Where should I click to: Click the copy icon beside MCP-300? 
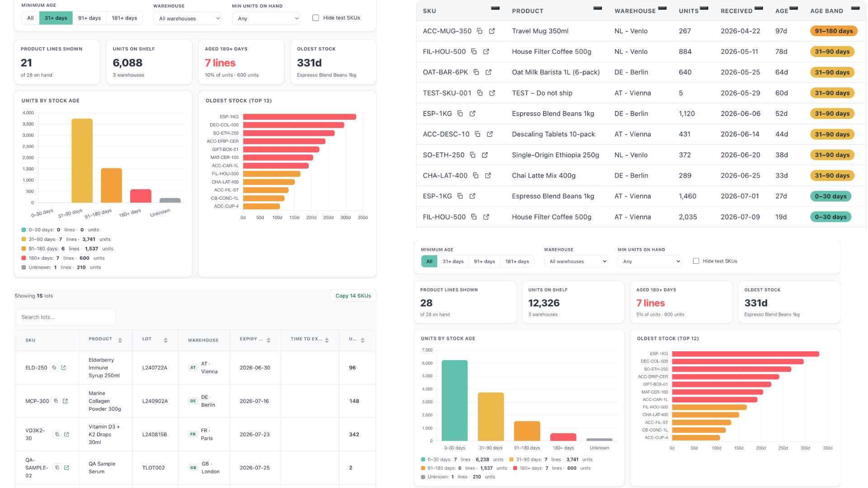[x=56, y=401]
